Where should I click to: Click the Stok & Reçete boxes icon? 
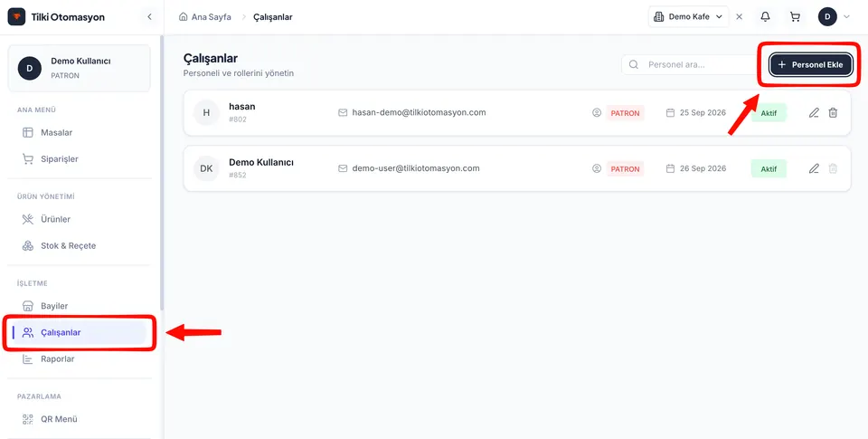click(x=28, y=245)
